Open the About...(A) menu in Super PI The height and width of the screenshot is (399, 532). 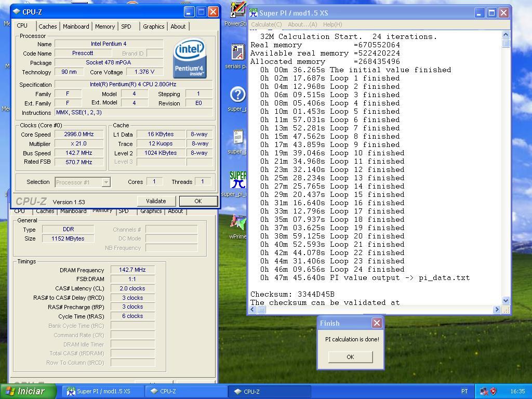tap(302, 24)
